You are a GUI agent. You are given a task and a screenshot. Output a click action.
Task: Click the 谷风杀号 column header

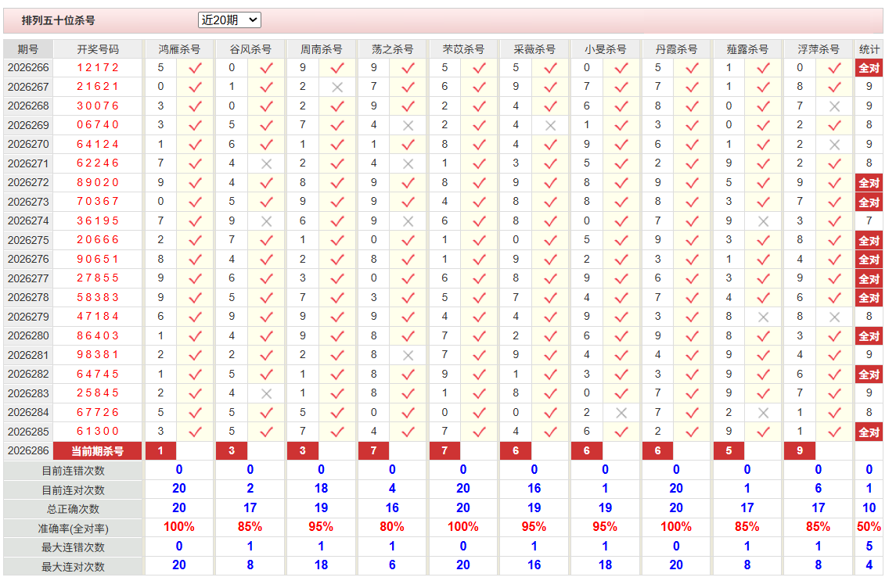pyautogui.click(x=250, y=50)
